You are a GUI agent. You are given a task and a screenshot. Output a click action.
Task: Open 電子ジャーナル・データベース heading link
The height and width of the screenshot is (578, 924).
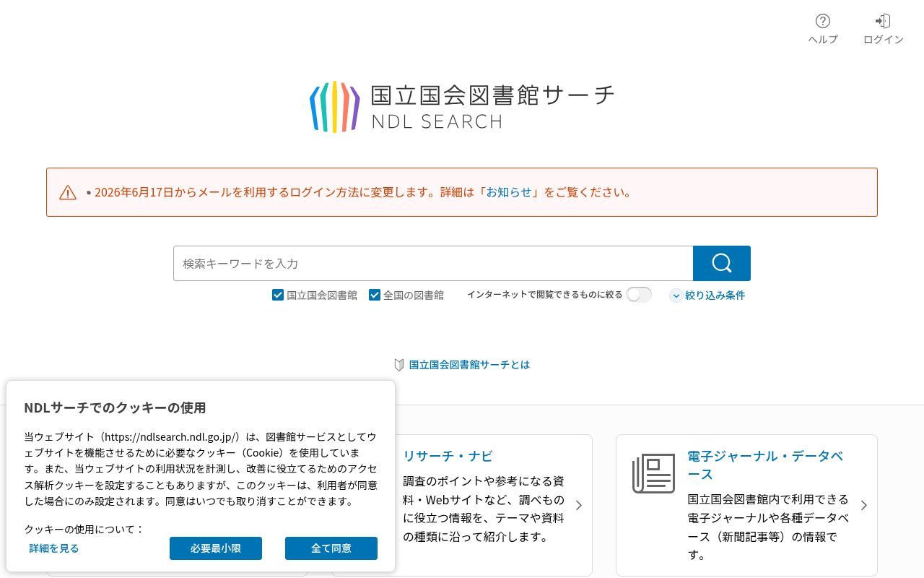[765, 465]
